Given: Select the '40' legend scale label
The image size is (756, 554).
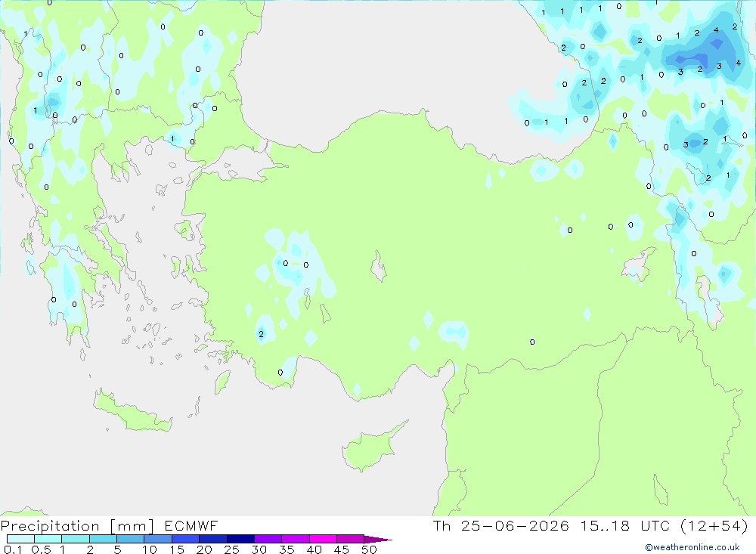Looking at the screenshot, I should pyautogui.click(x=314, y=549).
